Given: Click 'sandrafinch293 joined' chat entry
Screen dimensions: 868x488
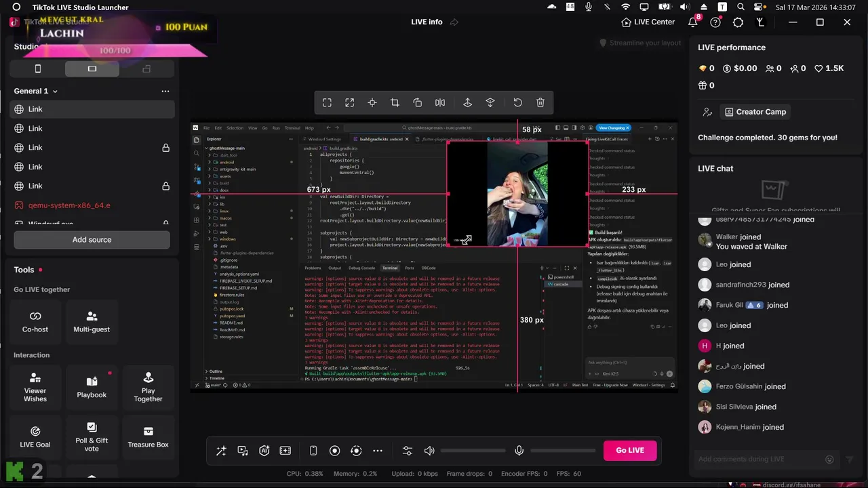Looking at the screenshot, I should [x=753, y=285].
